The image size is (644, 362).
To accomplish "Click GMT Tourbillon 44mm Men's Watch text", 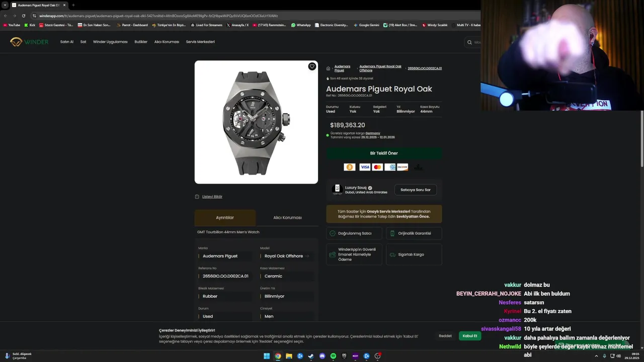I will click(228, 232).
